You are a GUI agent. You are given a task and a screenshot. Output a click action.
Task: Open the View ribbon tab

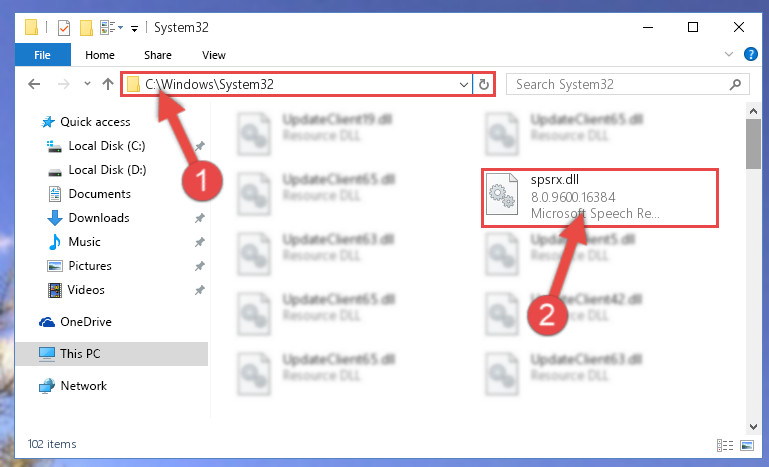[214, 55]
